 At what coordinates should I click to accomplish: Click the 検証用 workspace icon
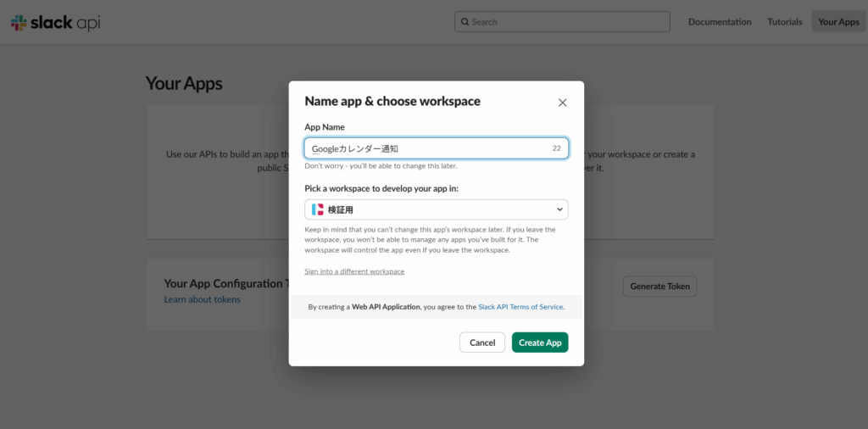click(x=317, y=209)
